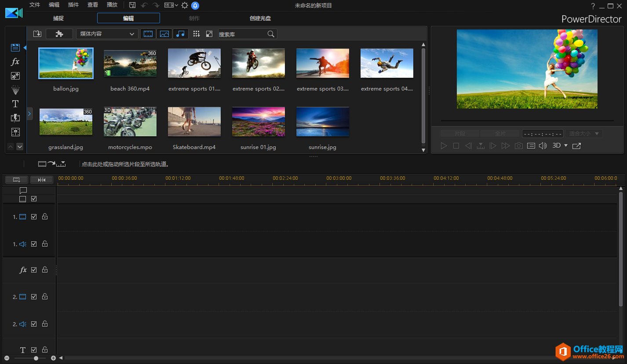Lock the fx track padlock
Image resolution: width=627 pixels, height=364 pixels.
(45, 269)
